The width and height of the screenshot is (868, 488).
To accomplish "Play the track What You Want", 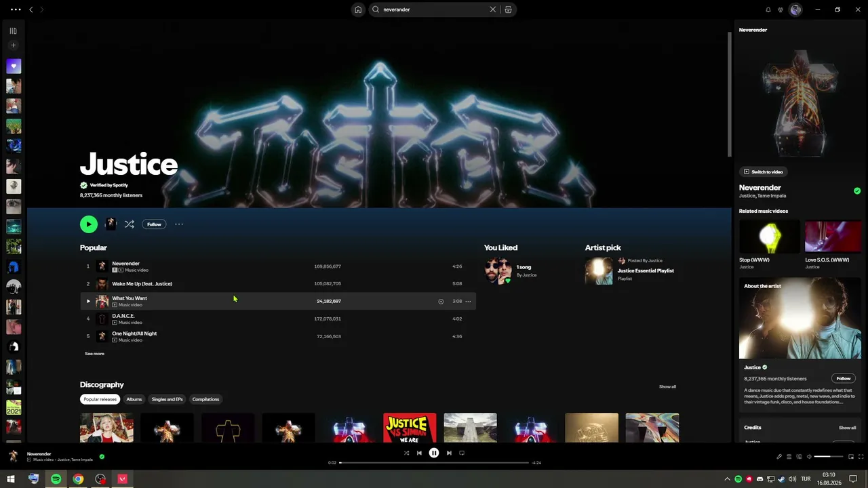I will (88, 301).
